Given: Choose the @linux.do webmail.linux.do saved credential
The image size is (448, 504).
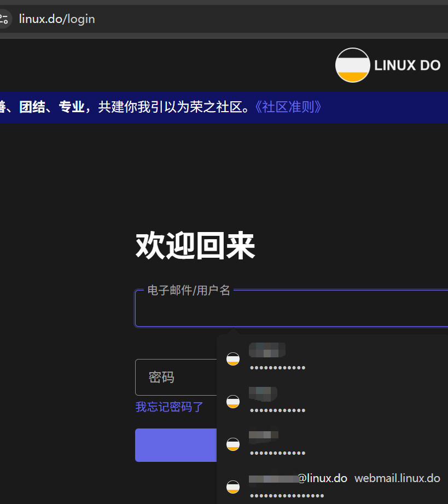Looking at the screenshot, I should (332, 486).
